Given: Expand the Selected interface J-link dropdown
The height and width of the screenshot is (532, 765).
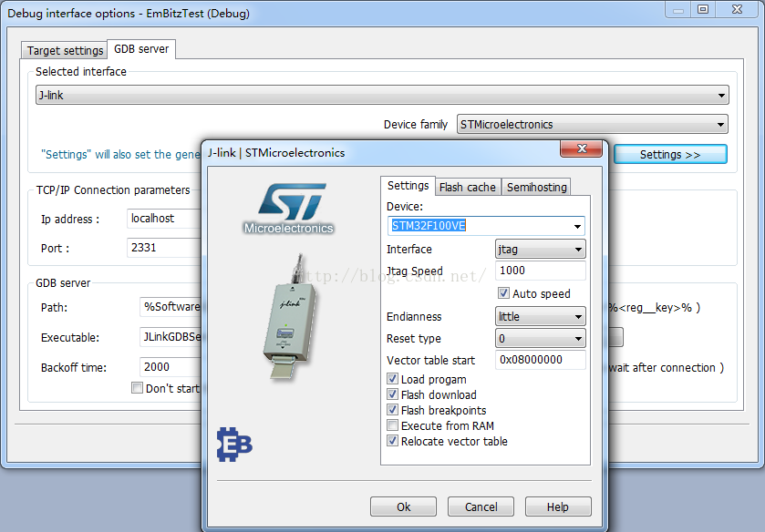Looking at the screenshot, I should [x=382, y=95].
